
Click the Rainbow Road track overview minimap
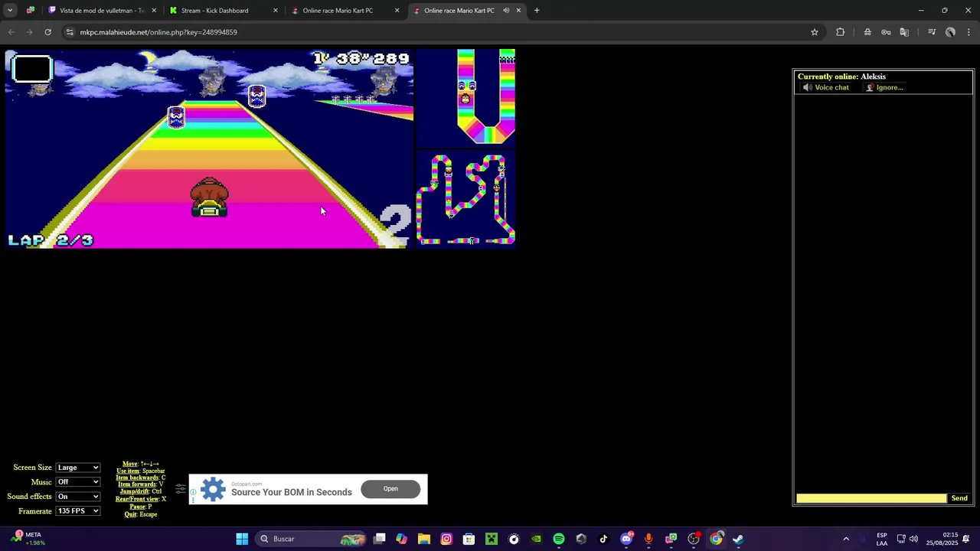[465, 199]
